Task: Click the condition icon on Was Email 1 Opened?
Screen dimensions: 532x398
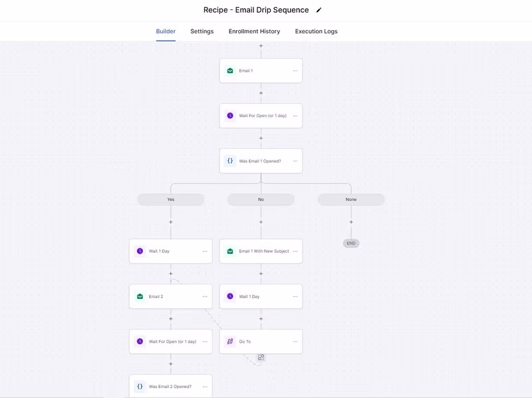Action: pos(230,160)
